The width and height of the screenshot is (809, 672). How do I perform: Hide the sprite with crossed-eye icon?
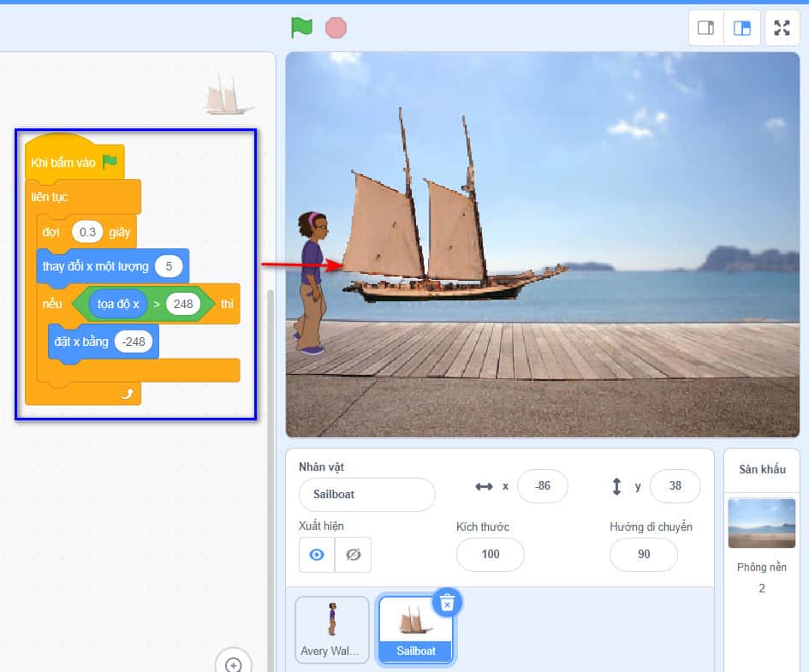353,555
